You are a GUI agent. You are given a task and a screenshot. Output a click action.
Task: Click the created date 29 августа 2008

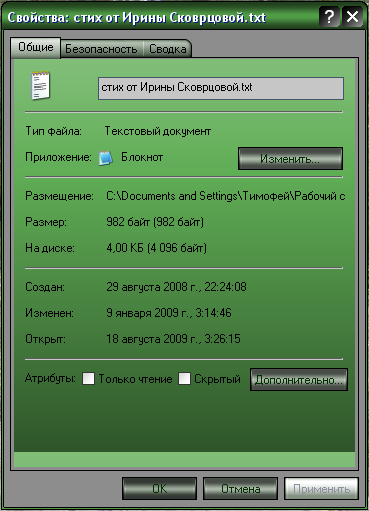pyautogui.click(x=176, y=287)
